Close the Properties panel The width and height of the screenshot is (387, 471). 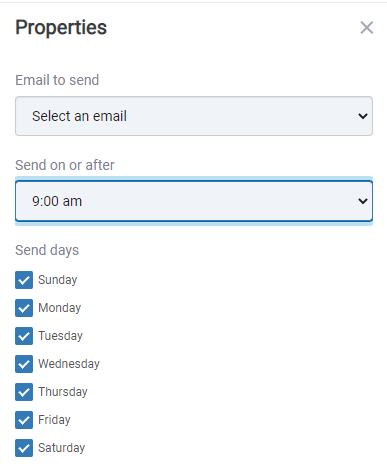pyautogui.click(x=366, y=28)
